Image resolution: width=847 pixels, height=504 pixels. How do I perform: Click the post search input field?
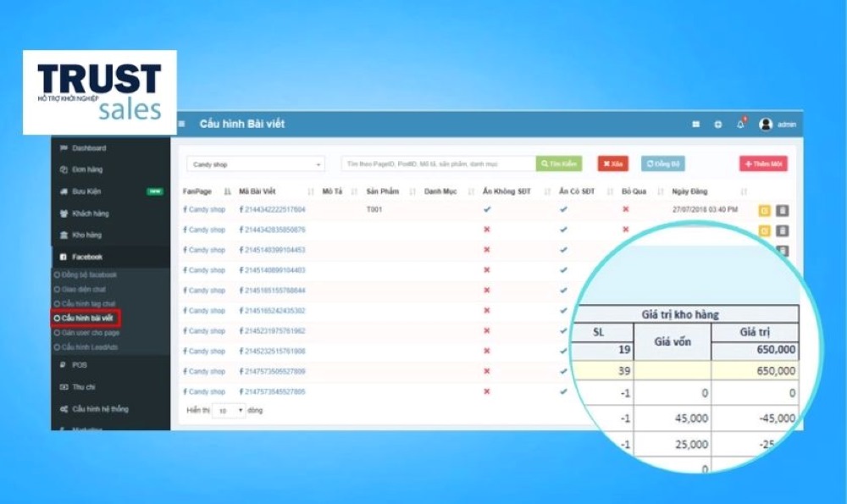tap(438, 163)
